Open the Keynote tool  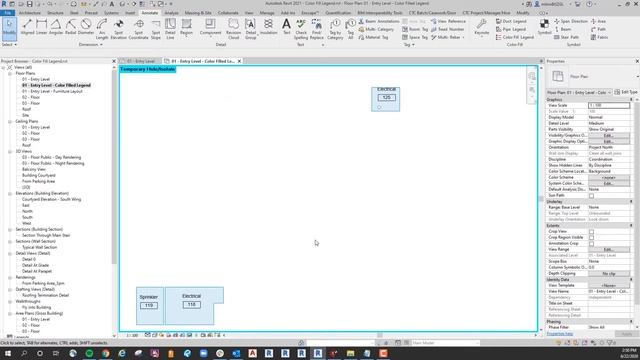tap(482, 27)
